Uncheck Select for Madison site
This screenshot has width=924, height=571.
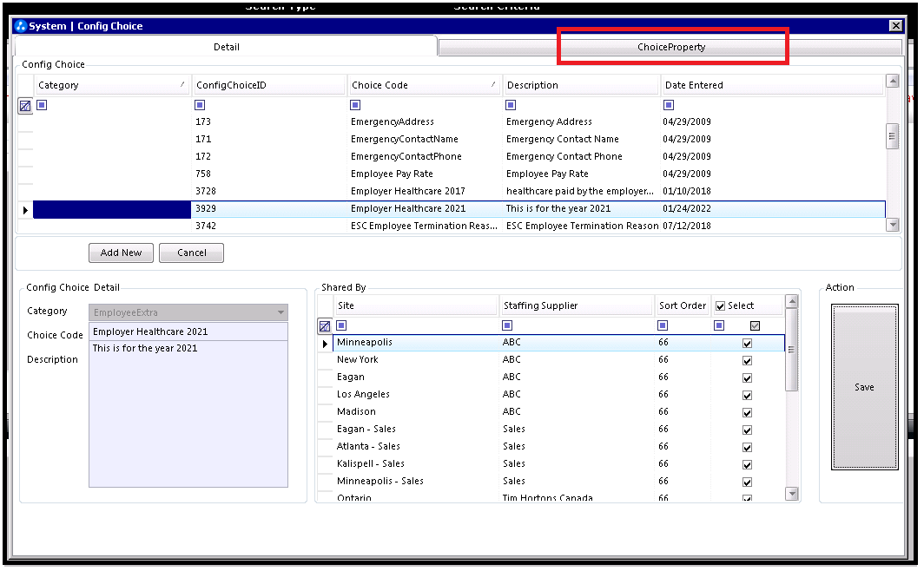pos(747,413)
